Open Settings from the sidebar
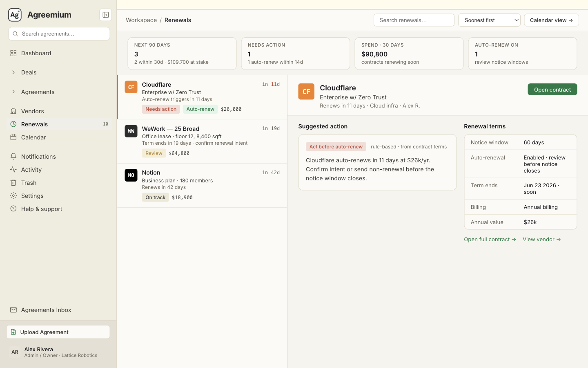588x368 pixels. click(59, 196)
